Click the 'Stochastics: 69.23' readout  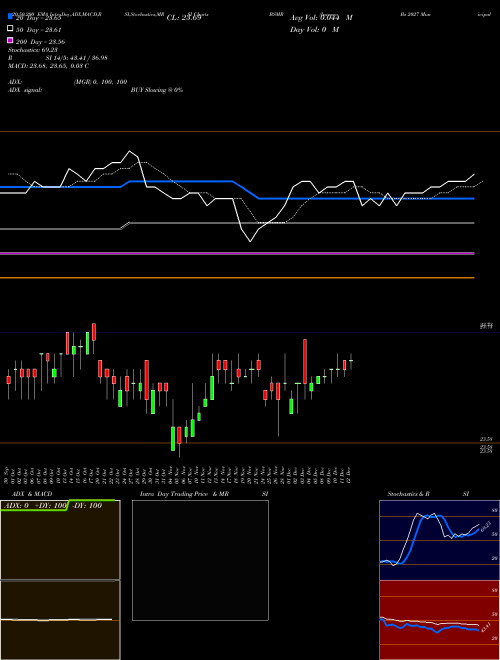pyautogui.click(x=32, y=50)
